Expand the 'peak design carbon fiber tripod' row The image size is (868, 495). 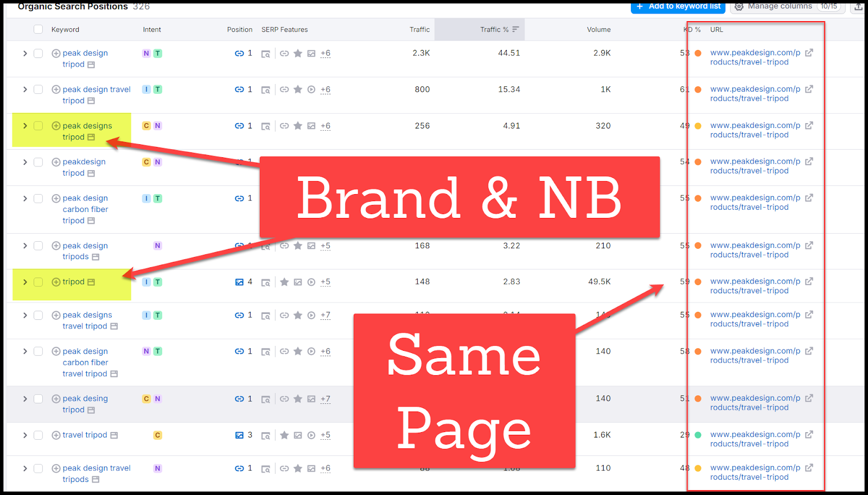click(25, 198)
